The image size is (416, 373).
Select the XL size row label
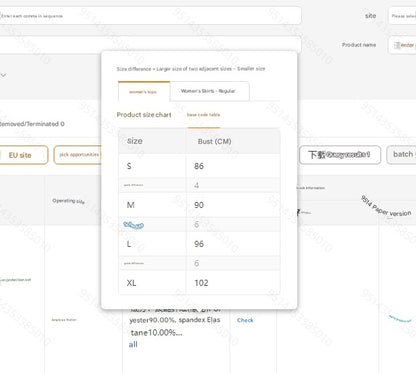point(131,283)
